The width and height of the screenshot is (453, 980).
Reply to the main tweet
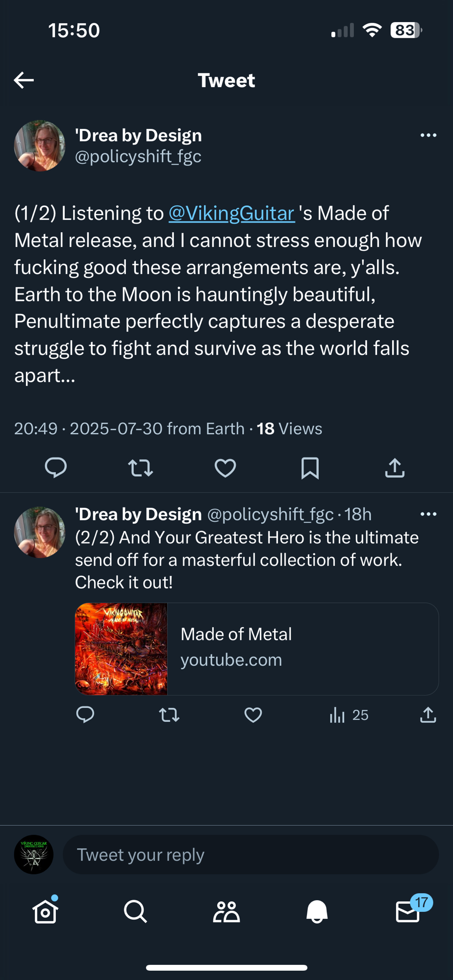pyautogui.click(x=56, y=467)
